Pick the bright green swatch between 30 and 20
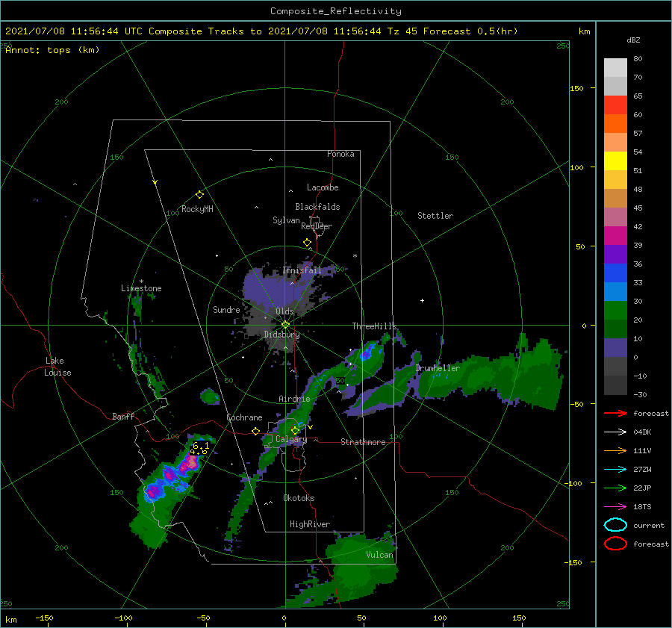672x628 pixels. [615, 310]
